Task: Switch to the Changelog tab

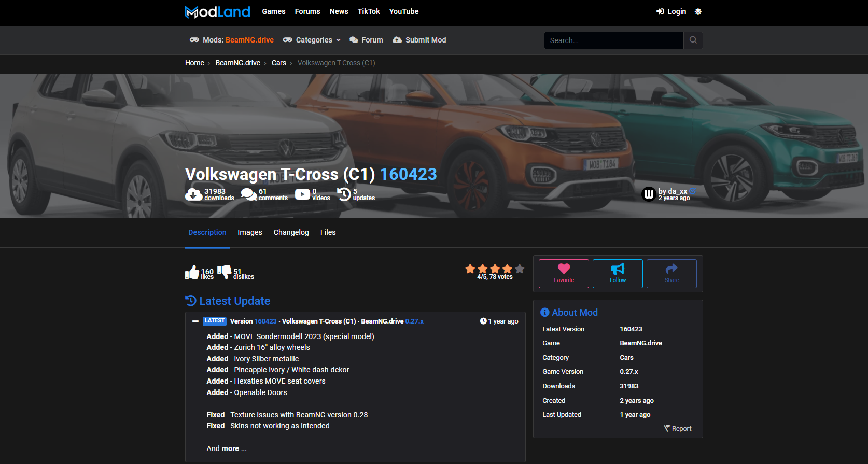Action: (x=291, y=232)
